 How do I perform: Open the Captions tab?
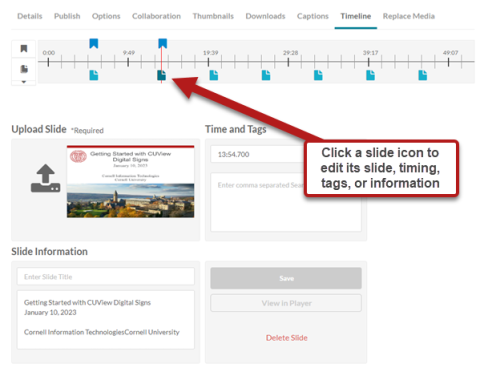(313, 16)
